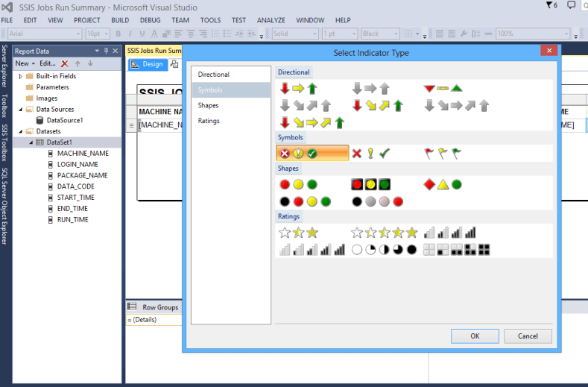Select the DataSource1 item
The height and width of the screenshot is (387, 588).
tap(65, 120)
